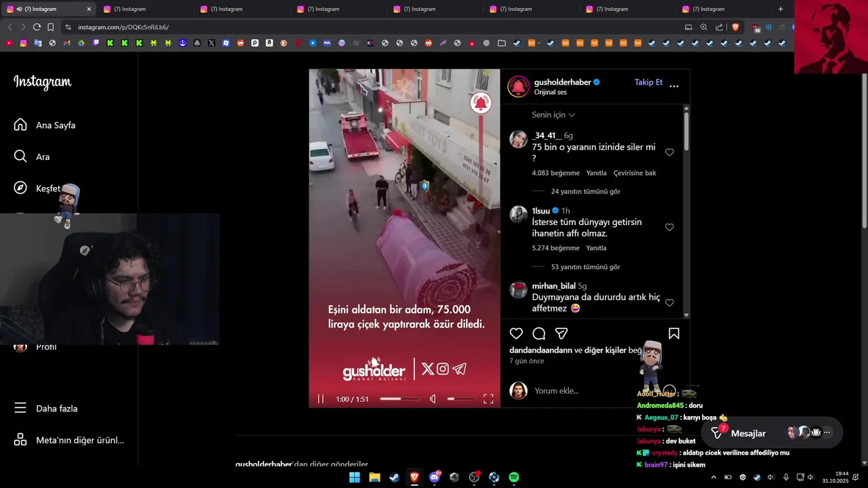868x488 pixels.
Task: Click the _34_41_ commenter avatar
Action: 518,140
